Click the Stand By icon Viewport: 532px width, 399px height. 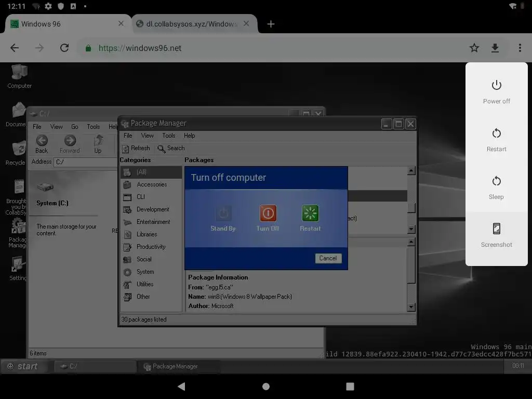click(x=223, y=213)
